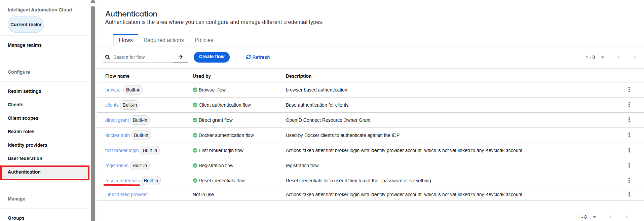The width and height of the screenshot is (644, 221).
Task: Click the Built-in badge beside reset credentials
Action: coord(151,181)
